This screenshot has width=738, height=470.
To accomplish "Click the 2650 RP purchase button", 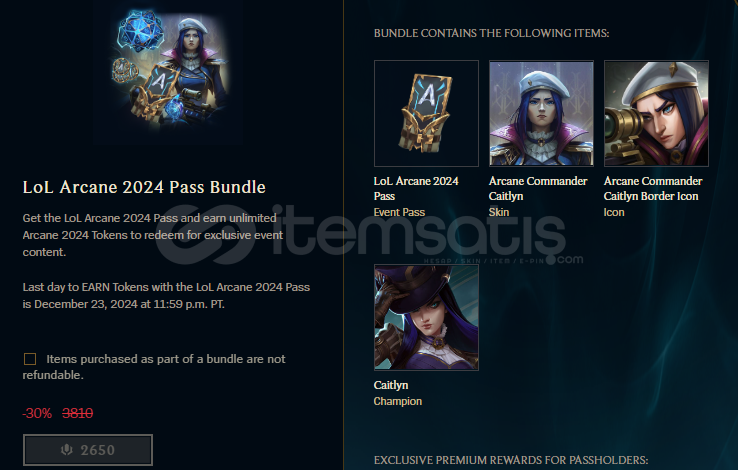I will pos(88,450).
